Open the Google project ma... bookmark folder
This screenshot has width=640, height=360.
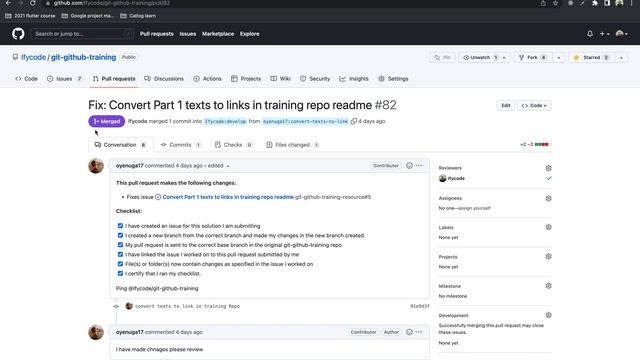87,16
